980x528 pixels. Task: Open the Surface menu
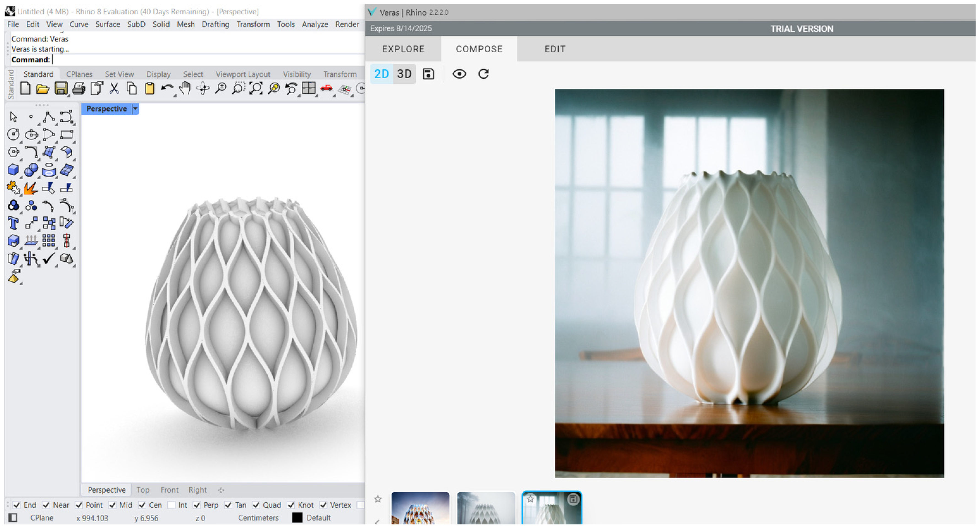click(x=108, y=24)
